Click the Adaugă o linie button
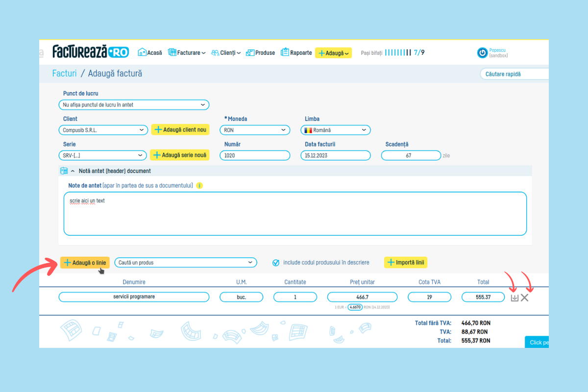Screen dimensions: 588x392 (x=85, y=263)
